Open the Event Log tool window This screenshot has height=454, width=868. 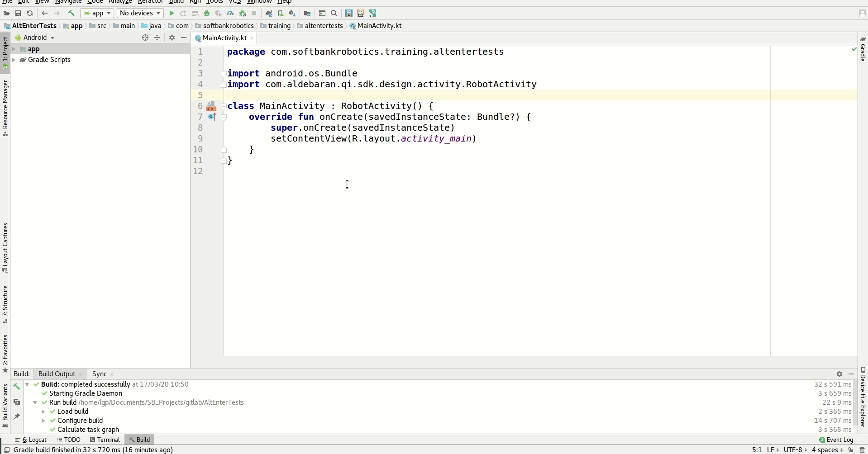tap(836, 440)
